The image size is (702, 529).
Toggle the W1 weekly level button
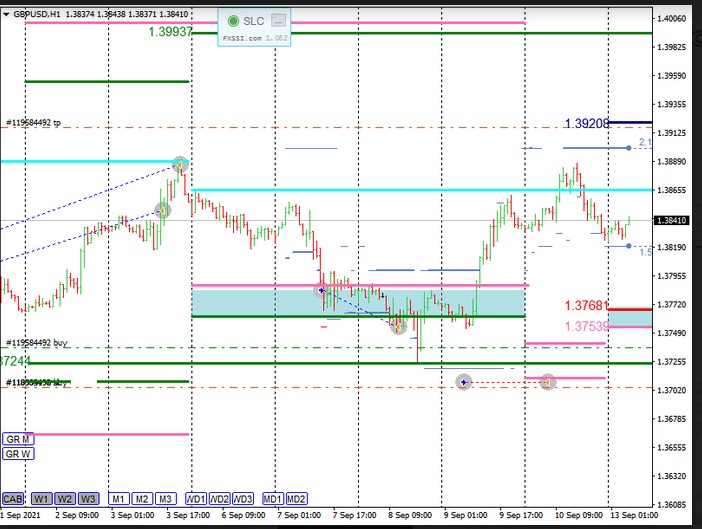(41, 498)
